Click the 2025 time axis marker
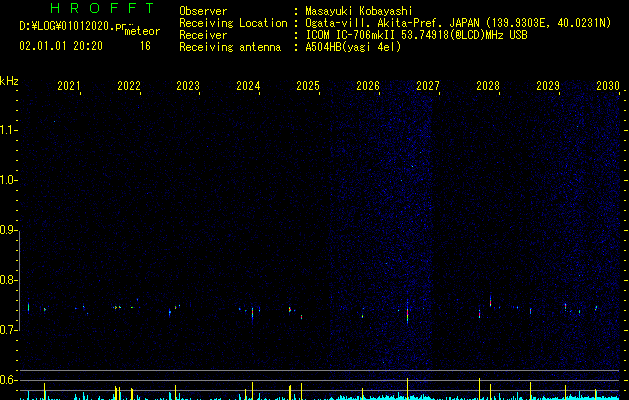This screenshot has width=629, height=400. tap(308, 85)
